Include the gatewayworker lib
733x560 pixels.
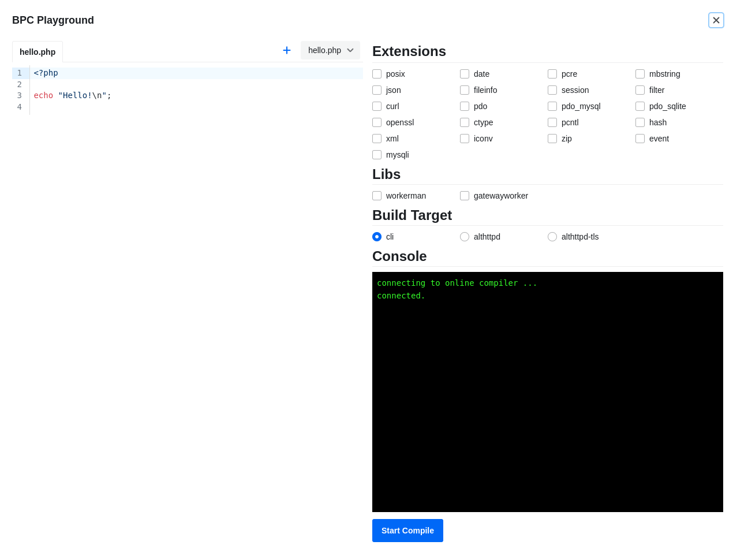pos(465,196)
